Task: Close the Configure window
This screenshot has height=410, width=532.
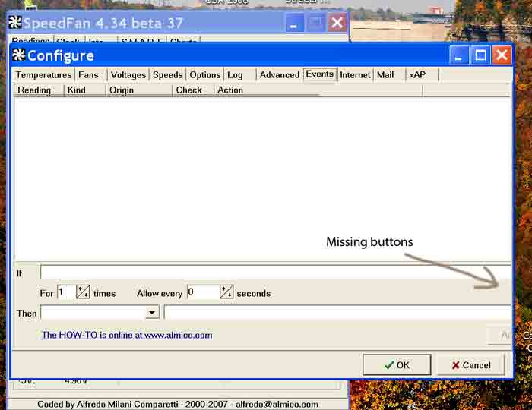Action: click(502, 55)
